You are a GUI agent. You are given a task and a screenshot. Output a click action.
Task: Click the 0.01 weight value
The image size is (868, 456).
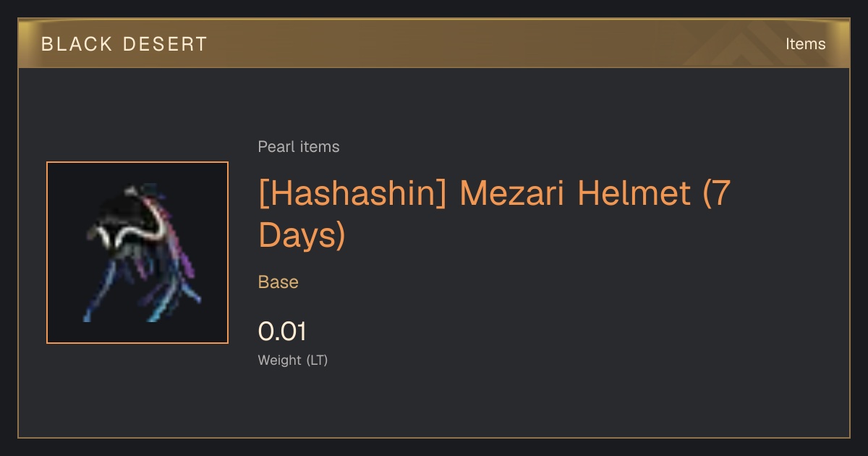click(x=283, y=332)
